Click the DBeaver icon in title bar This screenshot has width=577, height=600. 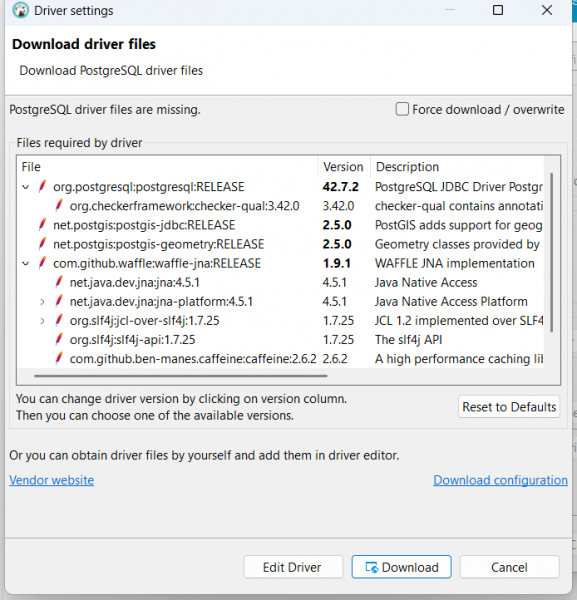tap(20, 10)
